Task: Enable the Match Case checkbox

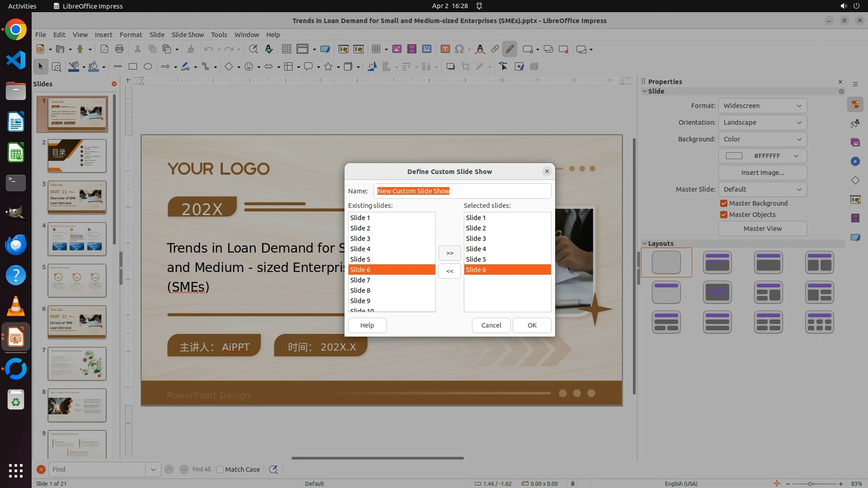Action: [x=220, y=469]
